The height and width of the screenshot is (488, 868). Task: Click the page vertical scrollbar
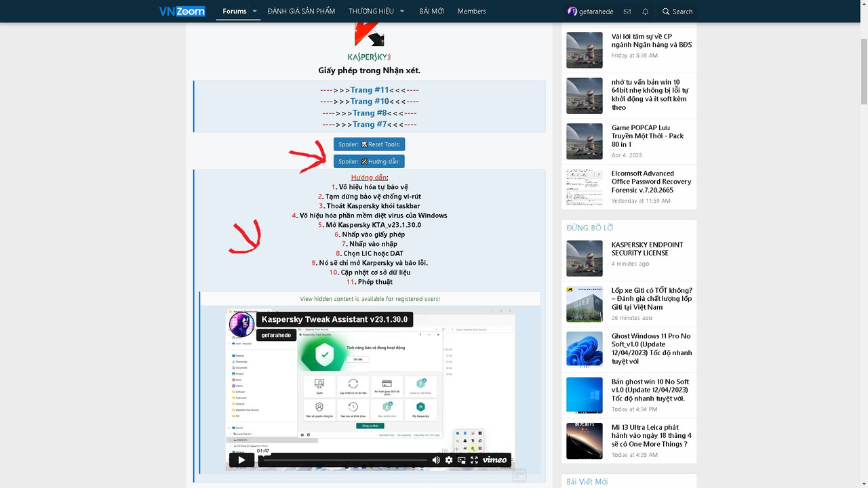(863, 71)
